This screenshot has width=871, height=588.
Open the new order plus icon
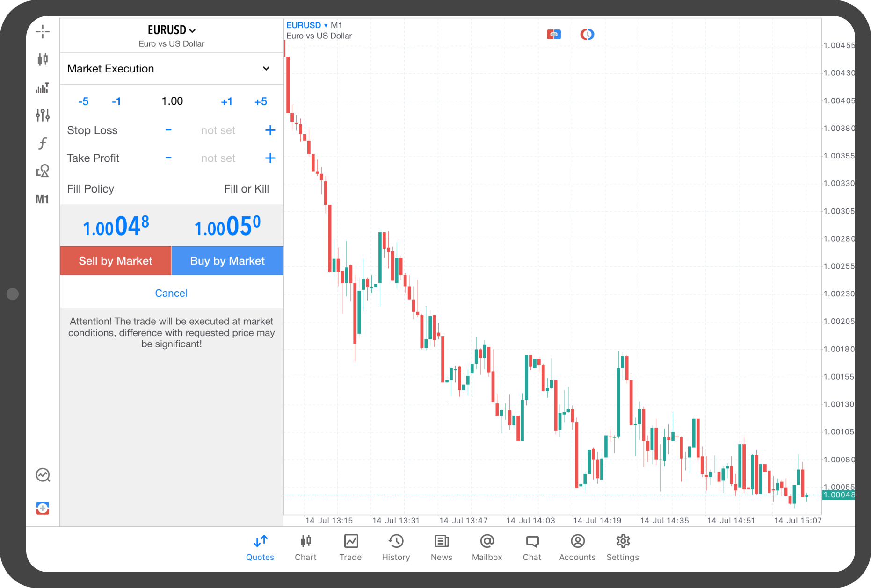click(x=43, y=508)
